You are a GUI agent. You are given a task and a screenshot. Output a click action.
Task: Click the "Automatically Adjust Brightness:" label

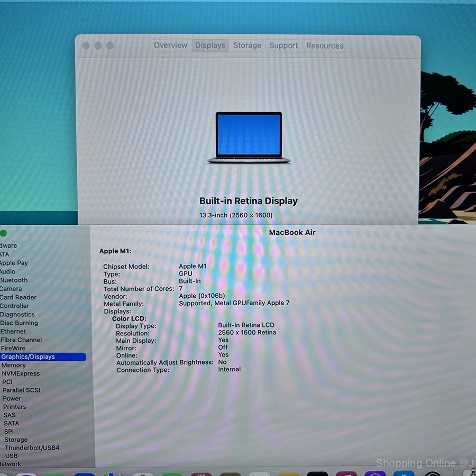tap(165, 362)
